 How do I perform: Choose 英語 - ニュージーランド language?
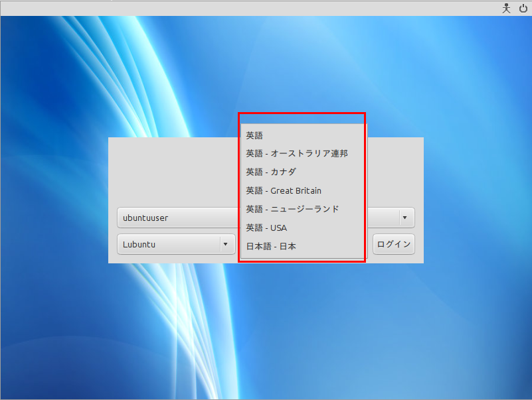coord(303,209)
